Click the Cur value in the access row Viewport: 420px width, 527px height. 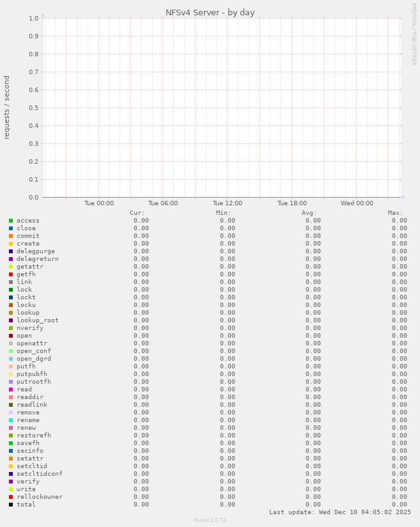(x=141, y=221)
